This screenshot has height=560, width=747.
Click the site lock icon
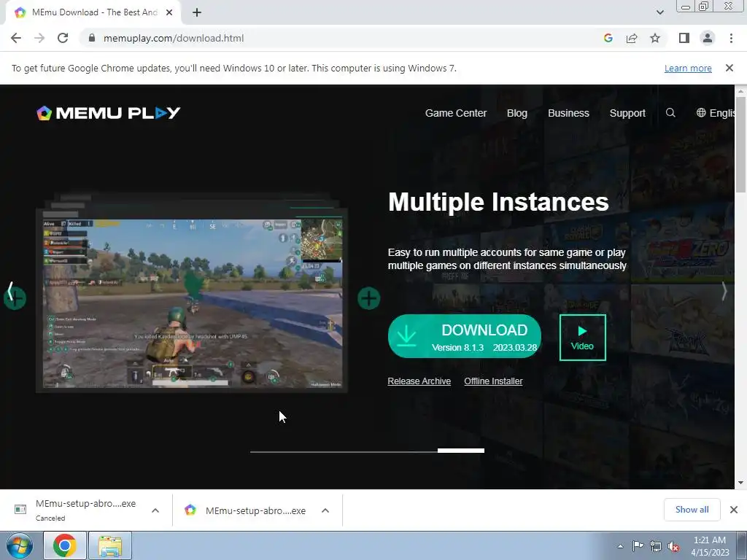pos(92,38)
